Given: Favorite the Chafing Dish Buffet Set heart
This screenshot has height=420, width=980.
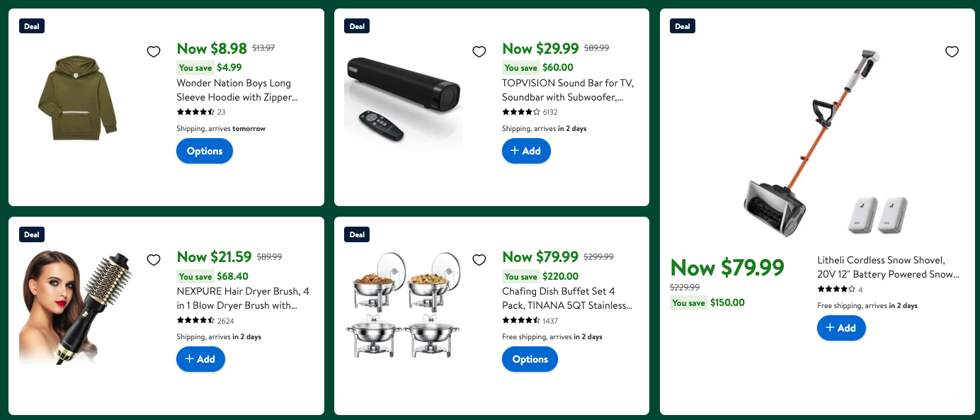Looking at the screenshot, I should coord(479,260).
